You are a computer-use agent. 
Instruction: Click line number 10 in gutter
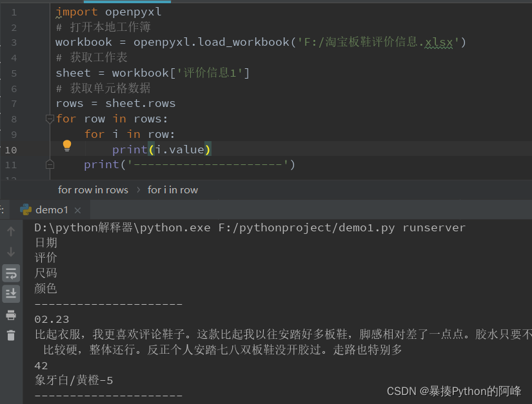11,149
